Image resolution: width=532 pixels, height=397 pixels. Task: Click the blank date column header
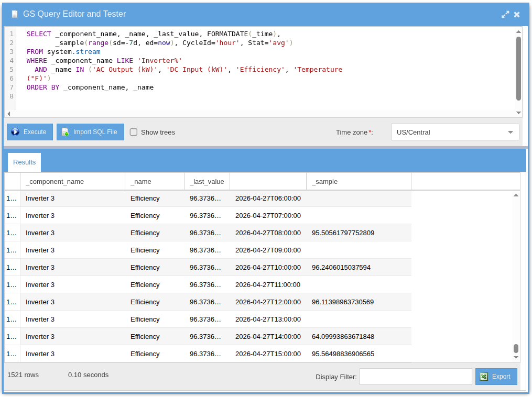[268, 182]
